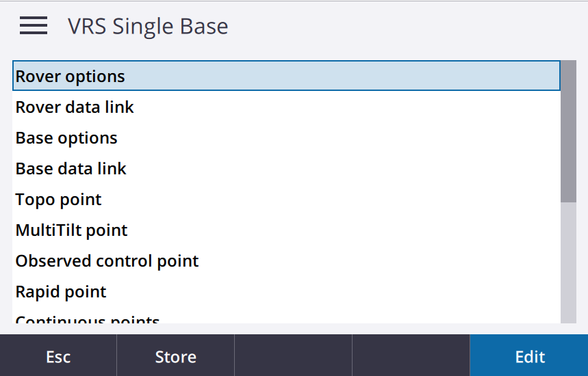Click the VRS Single Base title text
This screenshot has width=588, height=376.
click(x=148, y=27)
